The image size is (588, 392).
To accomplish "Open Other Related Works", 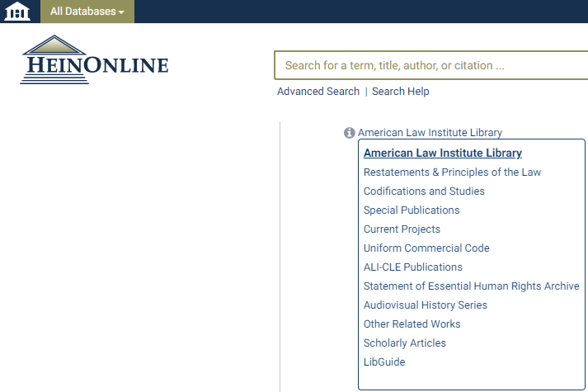I will click(412, 324).
